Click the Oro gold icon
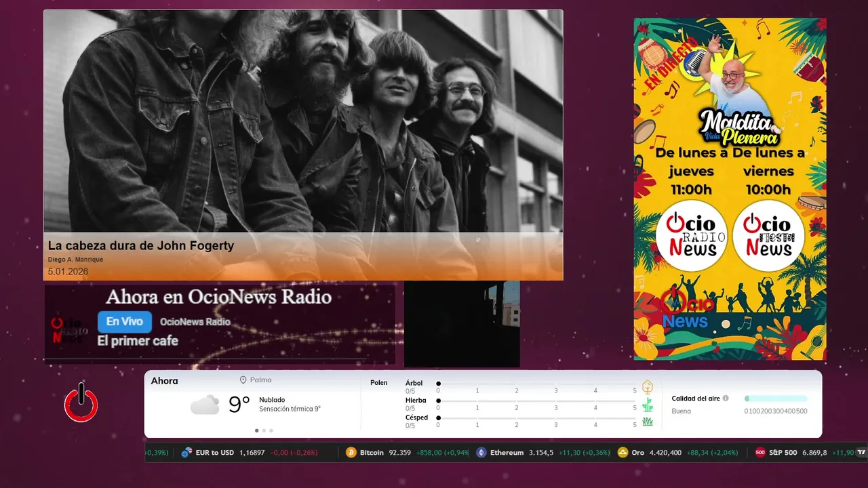Image resolution: width=868 pixels, height=488 pixels. coord(623,453)
